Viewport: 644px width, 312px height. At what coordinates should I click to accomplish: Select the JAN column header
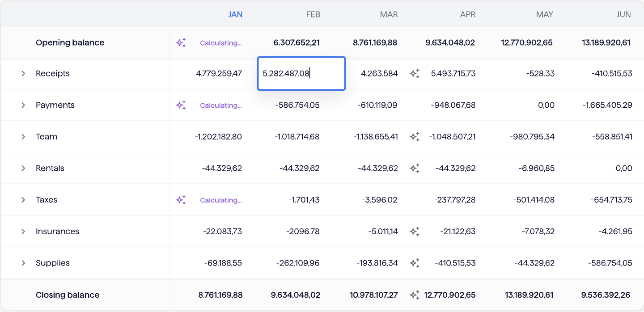pyautogui.click(x=235, y=14)
